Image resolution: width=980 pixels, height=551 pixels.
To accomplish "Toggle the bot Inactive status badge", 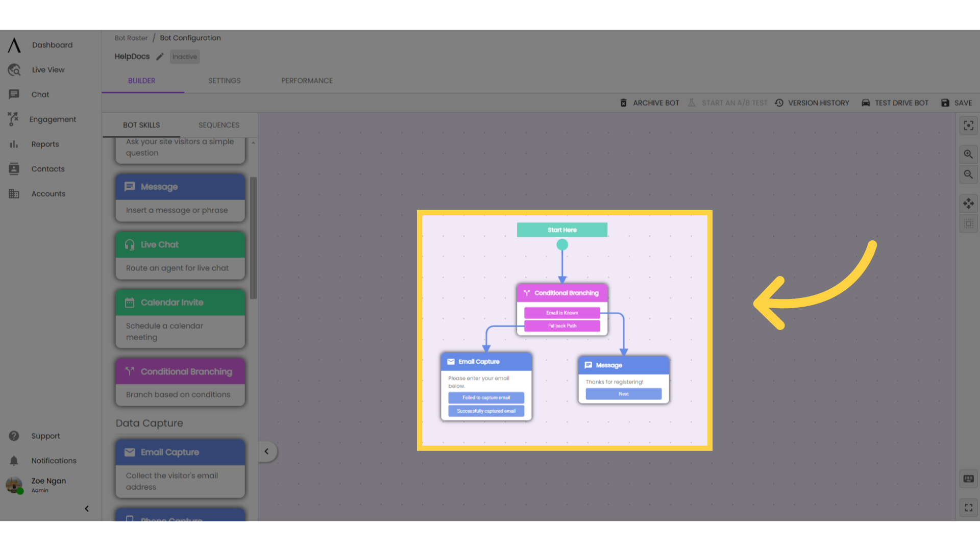I will pyautogui.click(x=184, y=57).
